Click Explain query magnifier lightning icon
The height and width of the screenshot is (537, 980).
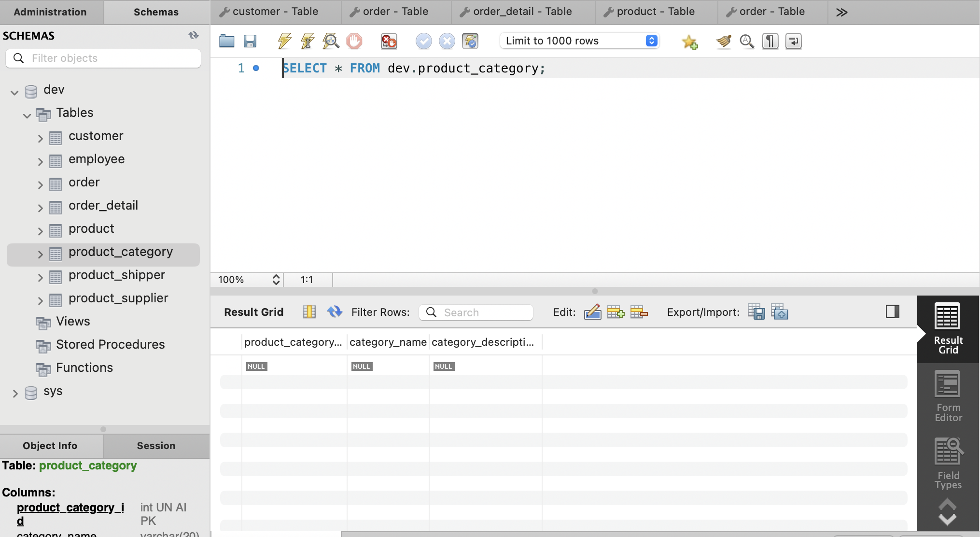click(331, 41)
